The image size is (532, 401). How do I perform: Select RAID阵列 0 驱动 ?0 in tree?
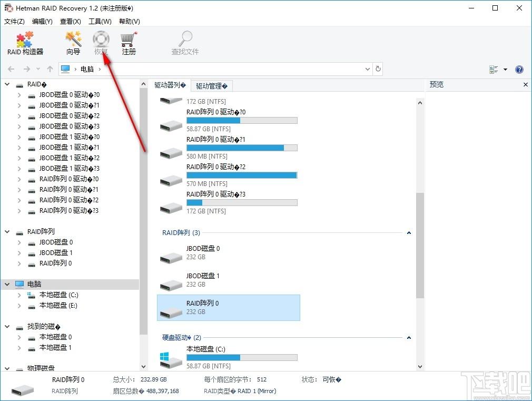click(x=69, y=179)
